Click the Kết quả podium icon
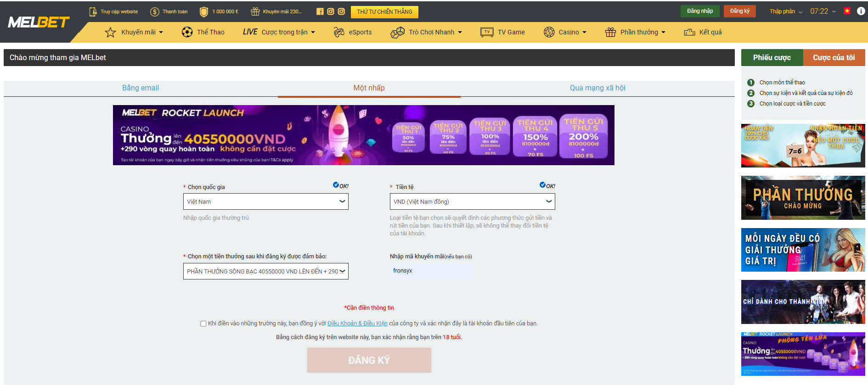 coord(689,32)
